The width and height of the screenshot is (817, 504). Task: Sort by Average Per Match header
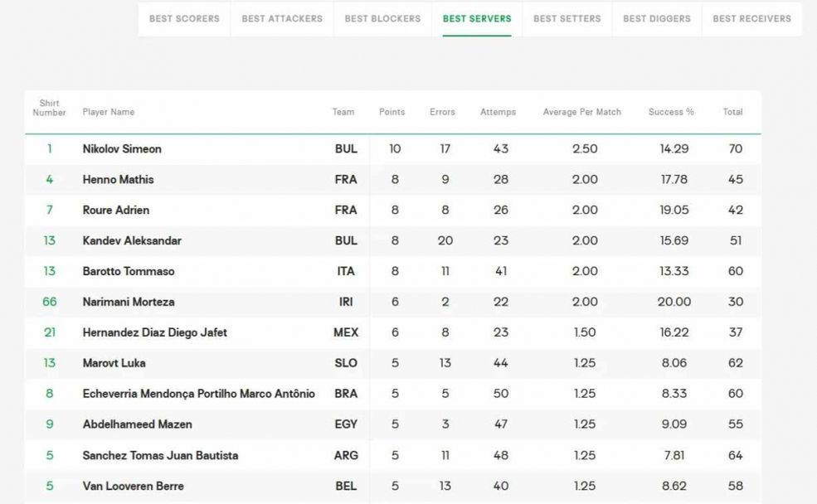pos(581,112)
